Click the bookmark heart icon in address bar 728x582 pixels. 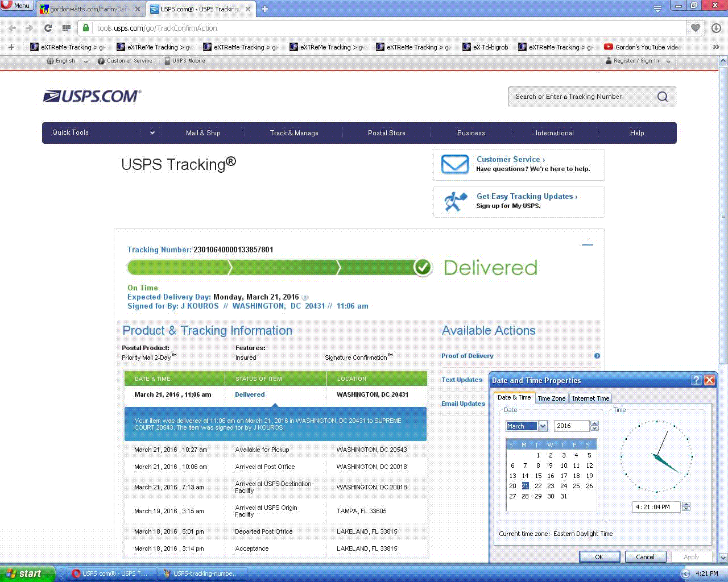[696, 28]
